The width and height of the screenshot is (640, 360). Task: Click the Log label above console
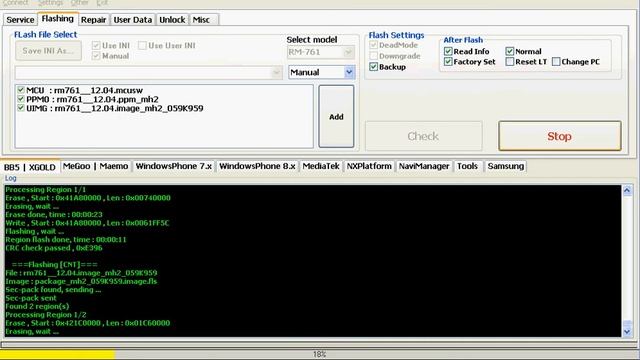point(11,178)
